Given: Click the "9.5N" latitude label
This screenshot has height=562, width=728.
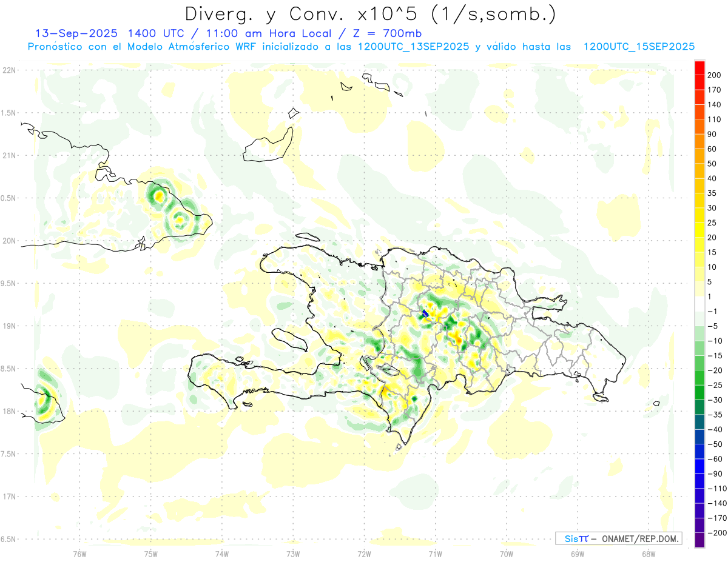Looking at the screenshot, I should pyautogui.click(x=8, y=283).
